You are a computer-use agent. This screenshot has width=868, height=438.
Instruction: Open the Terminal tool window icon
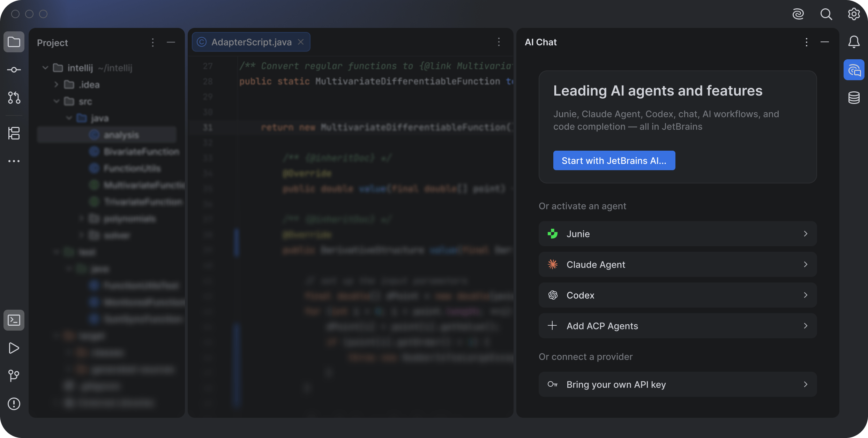coord(14,320)
